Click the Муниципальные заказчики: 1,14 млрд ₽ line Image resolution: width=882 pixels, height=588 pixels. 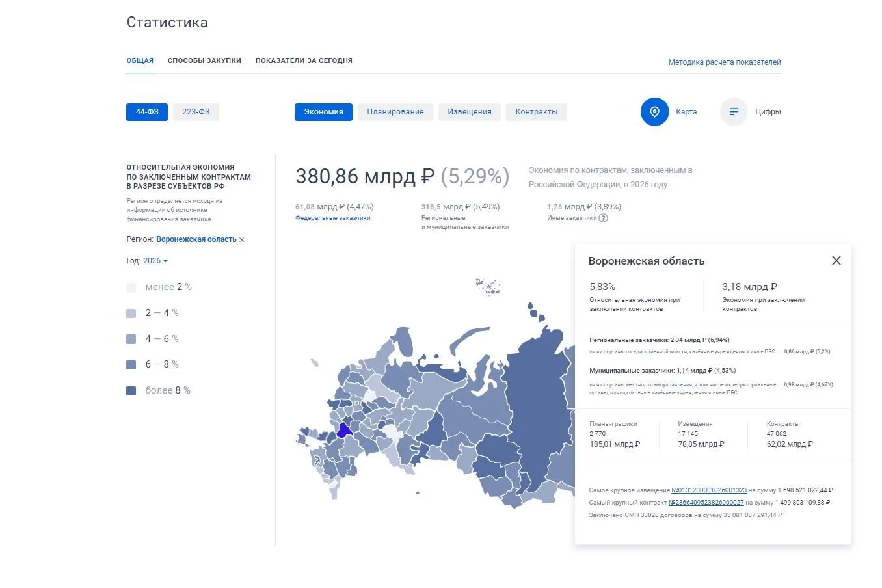(662, 371)
